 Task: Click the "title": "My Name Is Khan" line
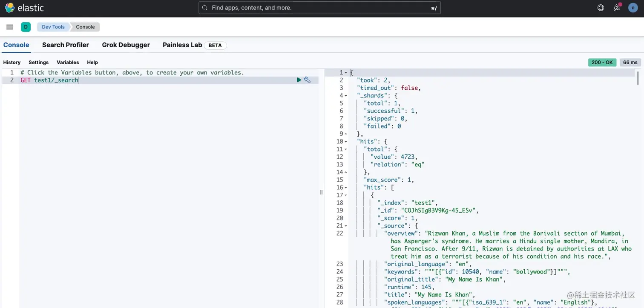(x=430, y=295)
